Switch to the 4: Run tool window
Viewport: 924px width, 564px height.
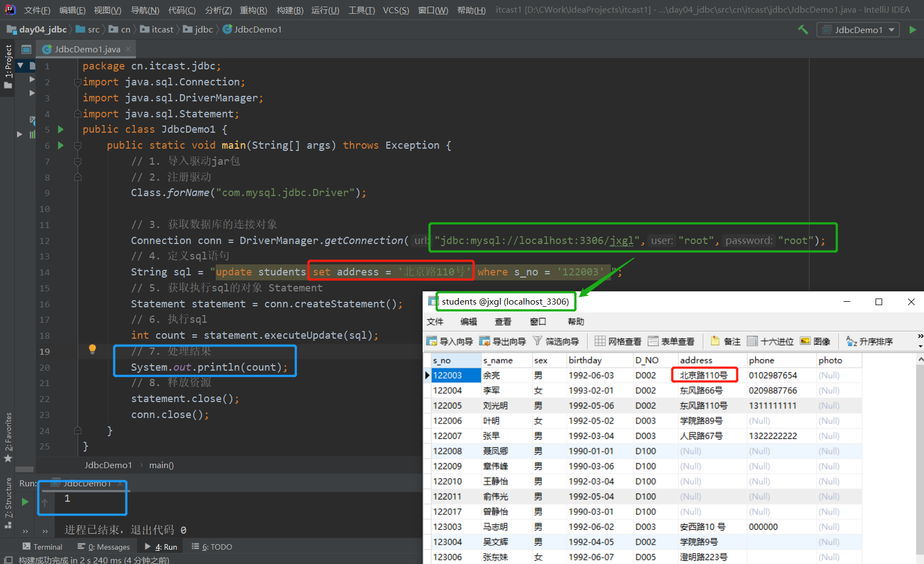point(161,547)
